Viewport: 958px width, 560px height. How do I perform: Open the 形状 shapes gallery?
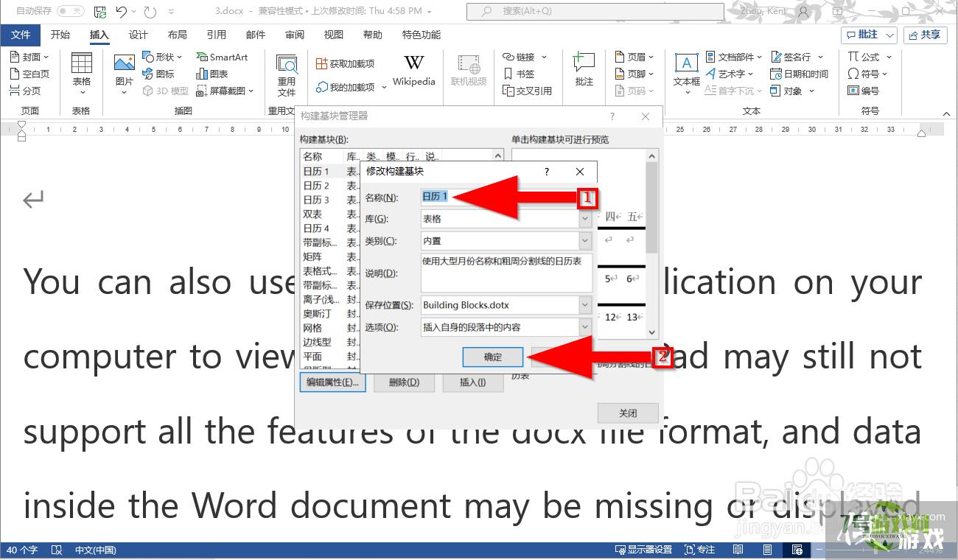pos(161,57)
